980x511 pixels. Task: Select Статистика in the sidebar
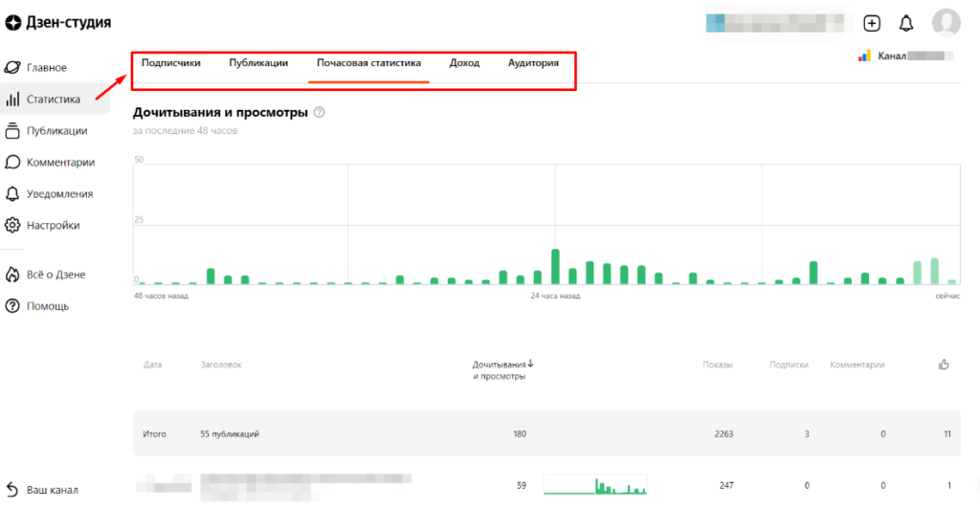point(53,99)
